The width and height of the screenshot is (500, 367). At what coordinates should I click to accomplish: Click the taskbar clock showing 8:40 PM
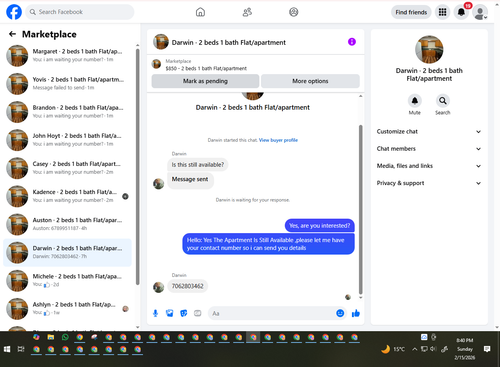[x=465, y=349]
